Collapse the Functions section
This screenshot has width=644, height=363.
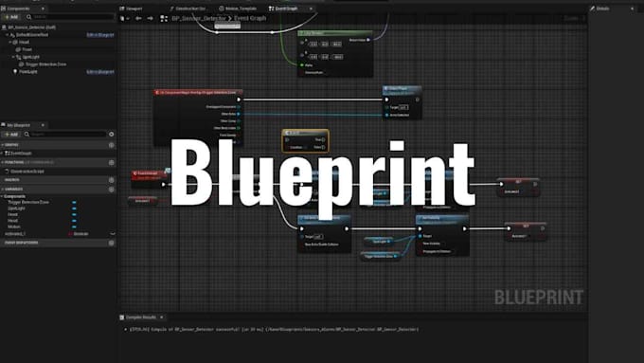pos(3,162)
